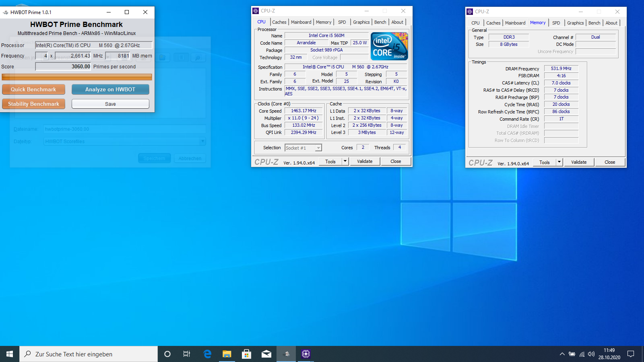Open About tab in right CPU-Z
644x362 pixels.
tap(611, 23)
